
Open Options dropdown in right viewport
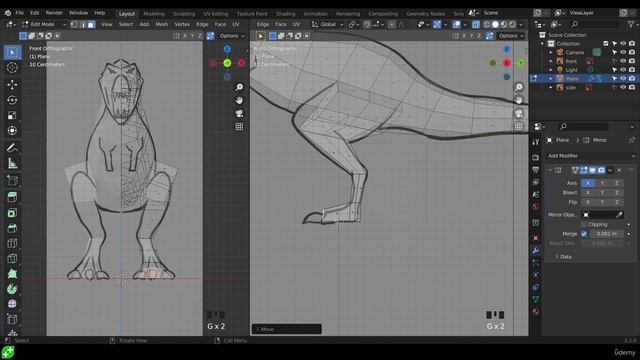coord(511,36)
